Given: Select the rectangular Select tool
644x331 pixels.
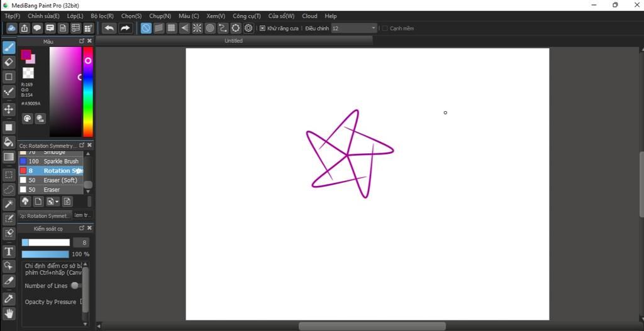Looking at the screenshot, I should 9,175.
